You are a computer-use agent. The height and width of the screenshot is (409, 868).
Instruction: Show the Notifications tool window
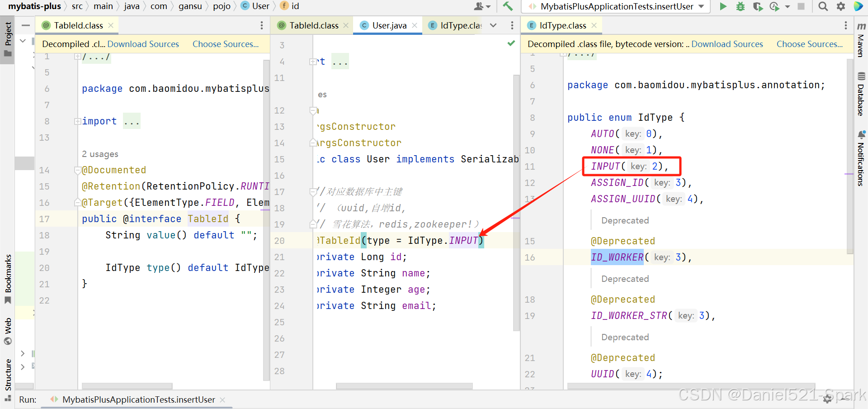861,158
